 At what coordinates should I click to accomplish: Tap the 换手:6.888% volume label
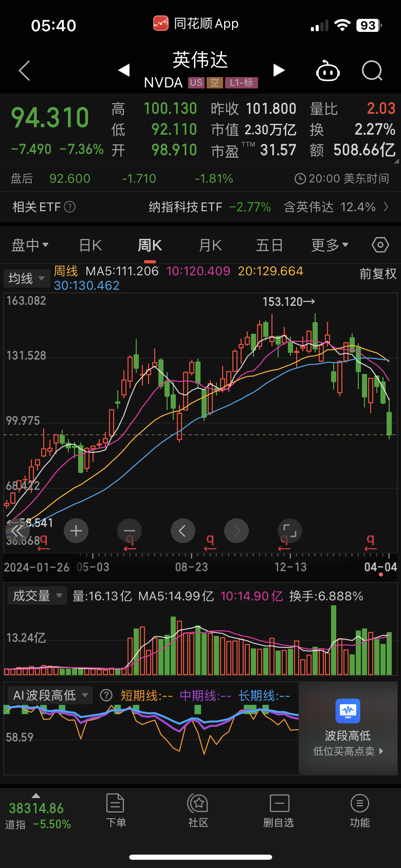326,596
